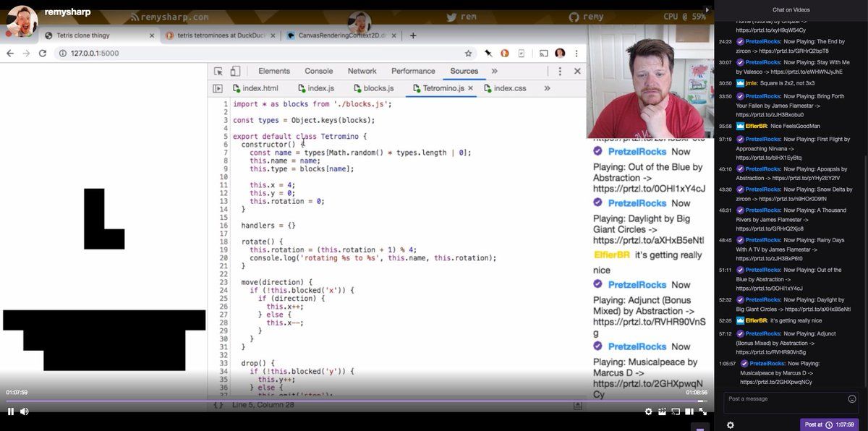Open chat settings gear below message box
The height and width of the screenshot is (431, 868).
[730, 425]
